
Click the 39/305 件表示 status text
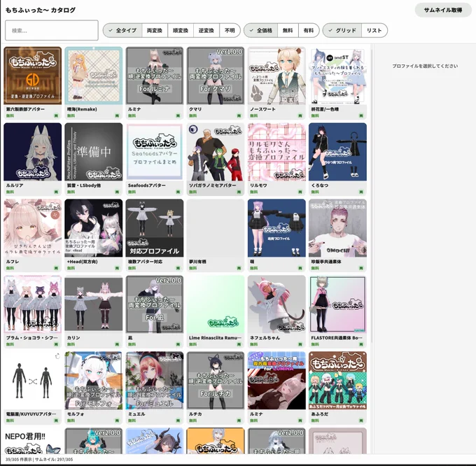pos(18,460)
